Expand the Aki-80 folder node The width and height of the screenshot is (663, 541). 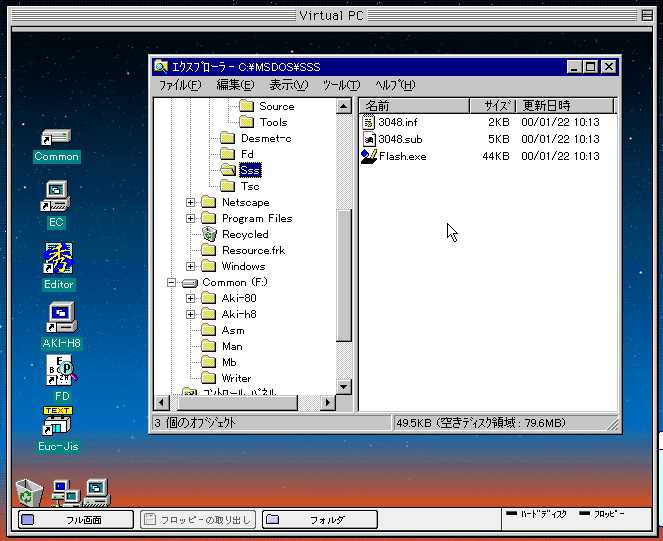[x=190, y=298]
